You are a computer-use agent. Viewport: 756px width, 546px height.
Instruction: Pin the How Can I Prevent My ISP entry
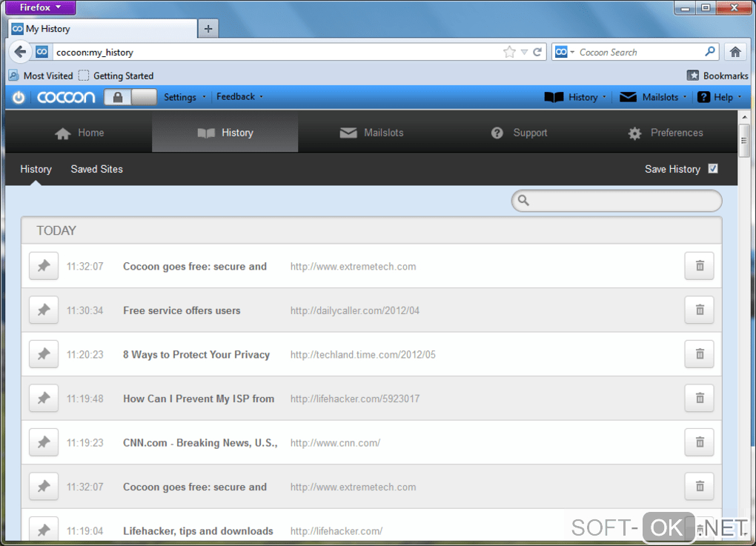[x=44, y=398]
